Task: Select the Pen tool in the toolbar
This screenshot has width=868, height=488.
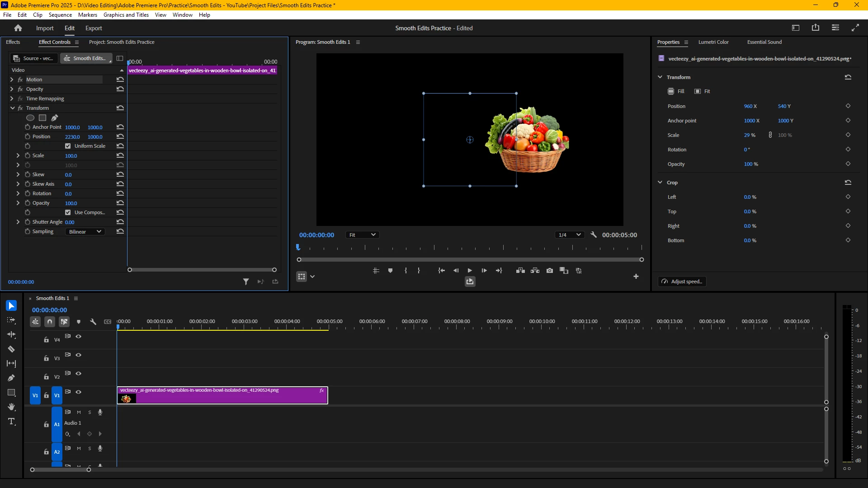Action: click(11, 378)
